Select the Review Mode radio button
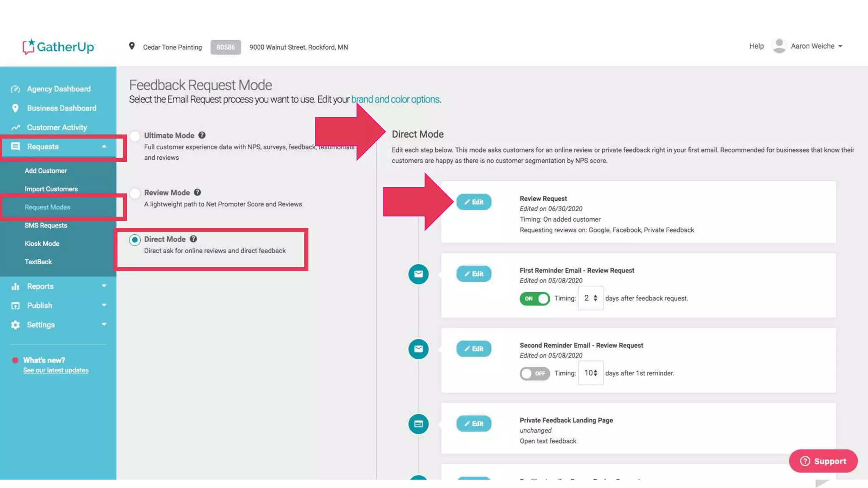The height and width of the screenshot is (488, 868). pos(135,193)
